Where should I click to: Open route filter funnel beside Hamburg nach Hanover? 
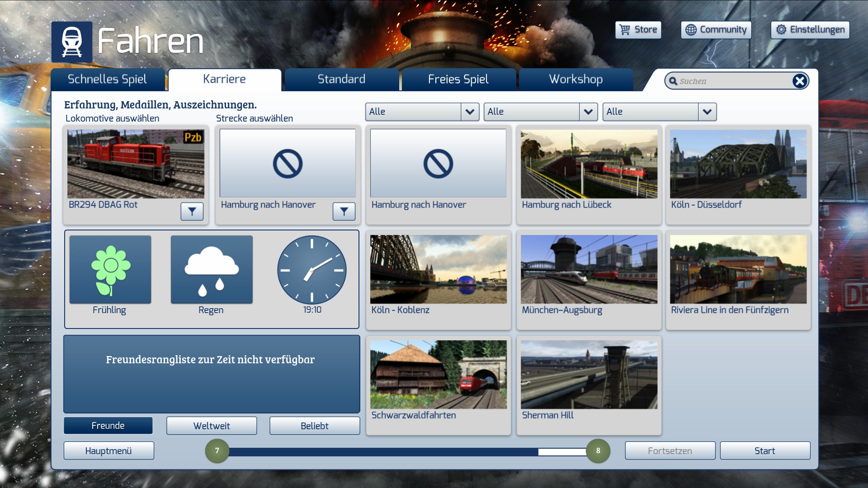click(x=344, y=211)
